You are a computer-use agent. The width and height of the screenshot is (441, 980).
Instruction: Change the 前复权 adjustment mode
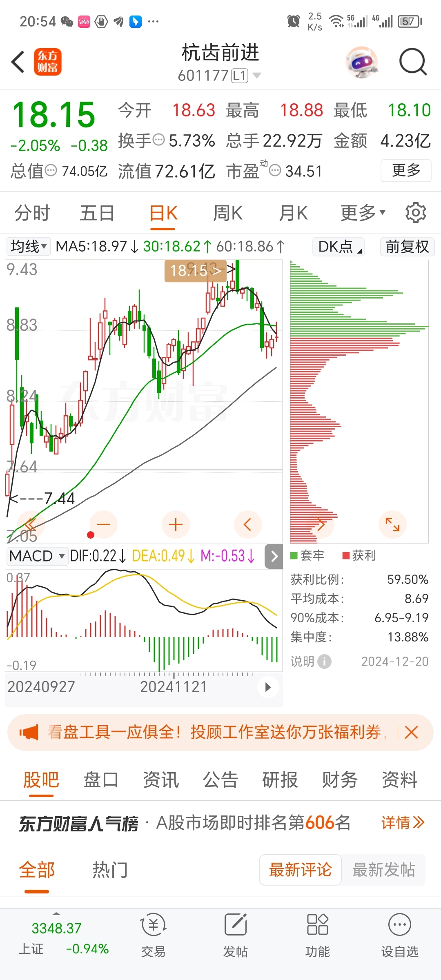tap(407, 247)
